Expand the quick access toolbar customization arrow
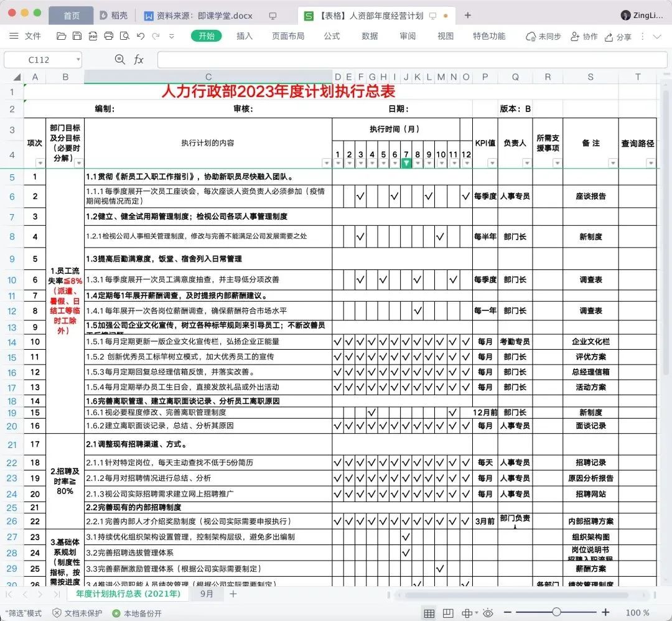Screen dimensions: 672x621 (172, 37)
